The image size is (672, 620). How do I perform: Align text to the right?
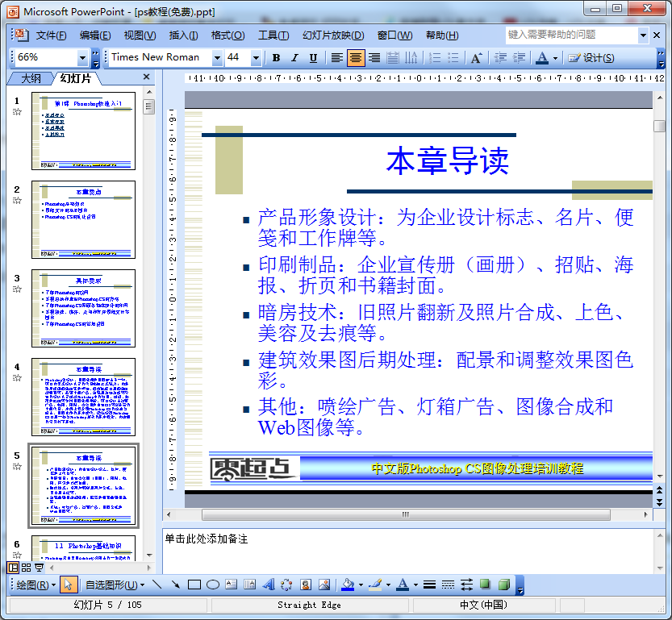(374, 57)
